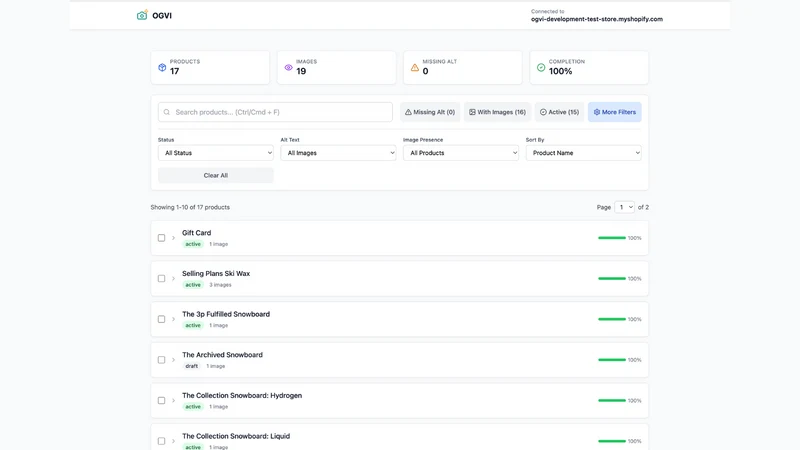The image size is (800, 450).
Task: Click the More Filters button
Action: pyautogui.click(x=615, y=112)
